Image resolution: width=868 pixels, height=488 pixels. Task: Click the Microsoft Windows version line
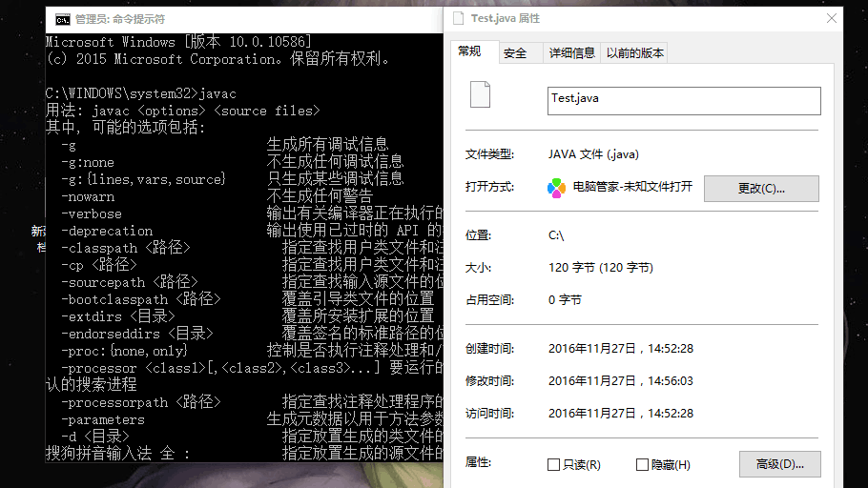coord(178,42)
